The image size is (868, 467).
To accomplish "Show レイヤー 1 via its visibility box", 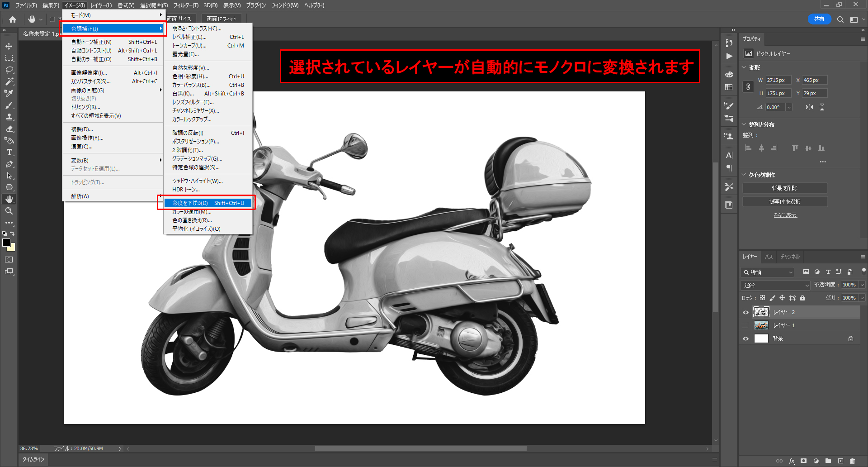I will coord(745,325).
